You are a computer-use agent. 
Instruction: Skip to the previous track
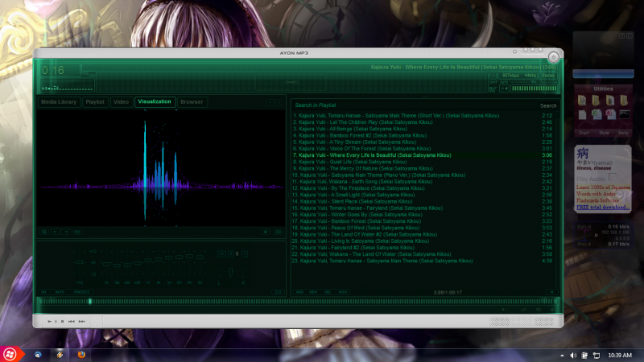[72, 321]
